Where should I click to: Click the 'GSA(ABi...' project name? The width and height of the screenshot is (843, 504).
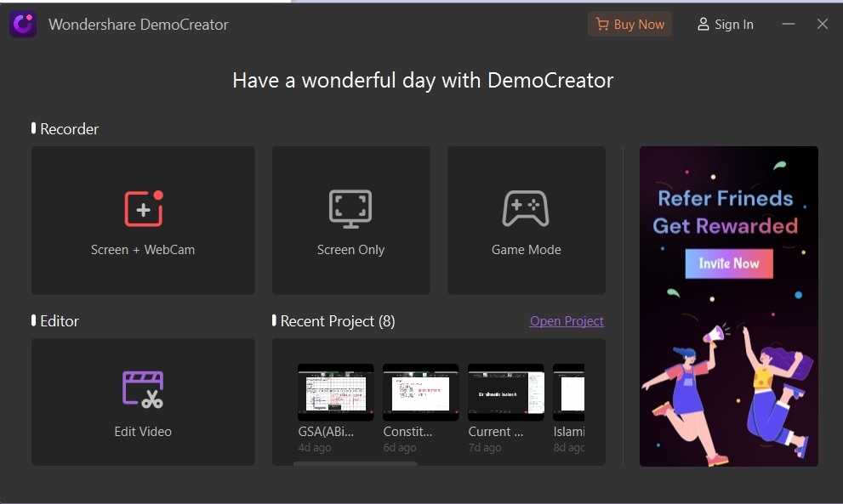point(326,432)
